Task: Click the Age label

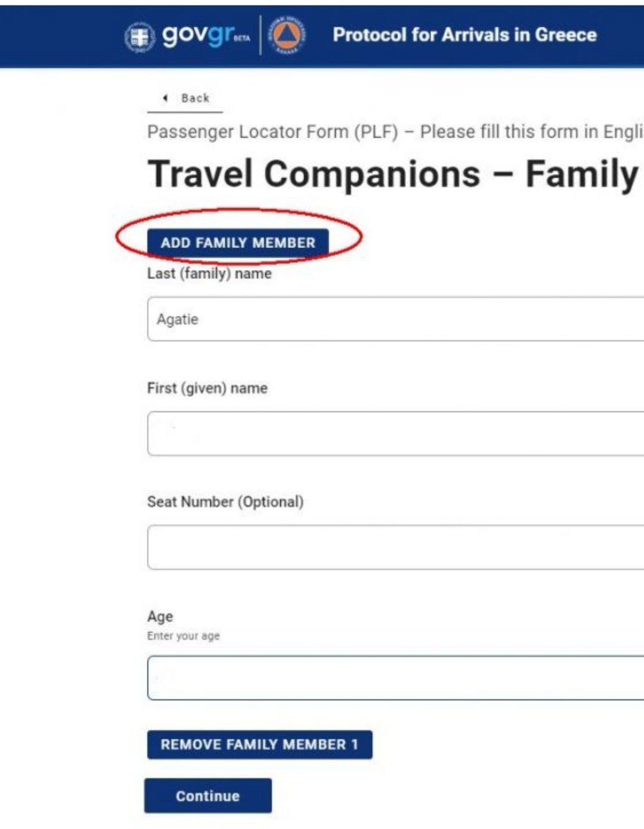Action: pos(160,617)
